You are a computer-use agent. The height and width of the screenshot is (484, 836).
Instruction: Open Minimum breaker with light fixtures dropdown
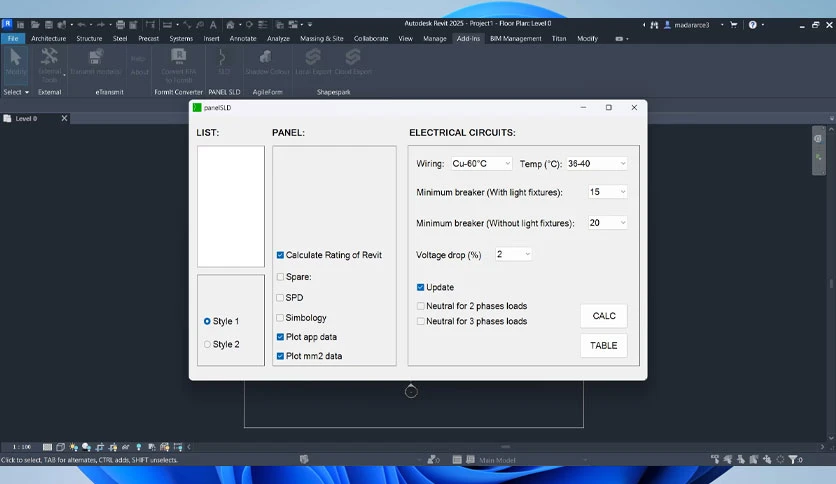(607, 192)
